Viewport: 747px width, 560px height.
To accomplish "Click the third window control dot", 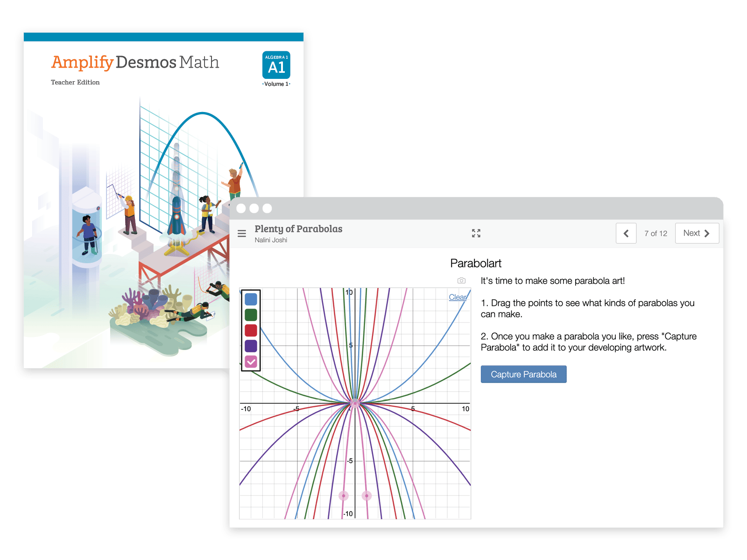I will [267, 208].
